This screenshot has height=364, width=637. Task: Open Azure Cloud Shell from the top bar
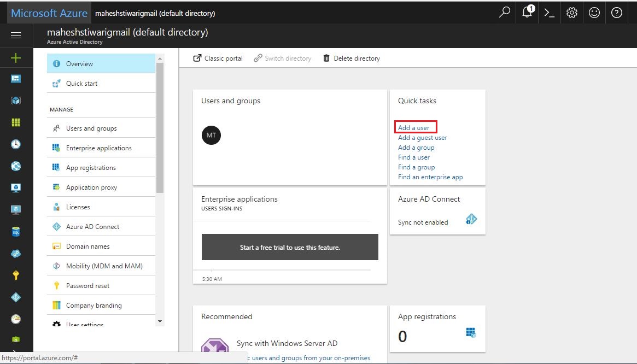(x=550, y=12)
